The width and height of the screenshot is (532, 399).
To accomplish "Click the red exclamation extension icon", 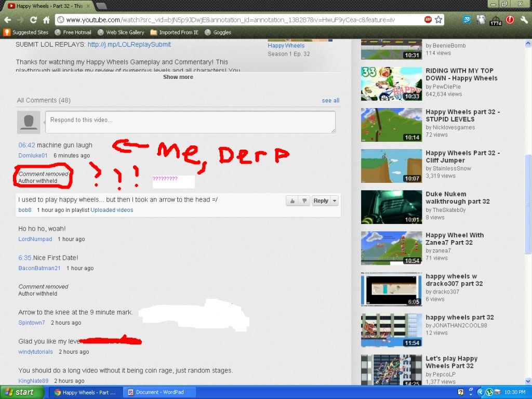I will (510, 20).
